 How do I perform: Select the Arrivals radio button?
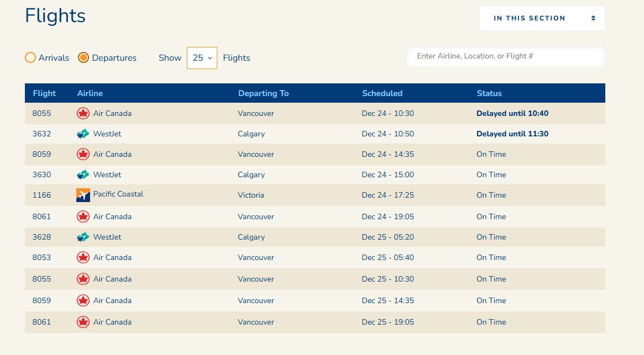tap(30, 57)
